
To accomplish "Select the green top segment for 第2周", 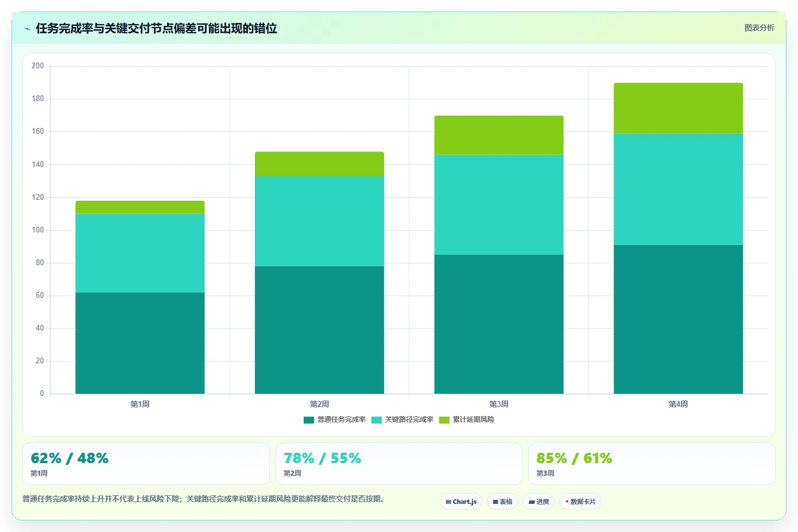I will click(x=319, y=164).
